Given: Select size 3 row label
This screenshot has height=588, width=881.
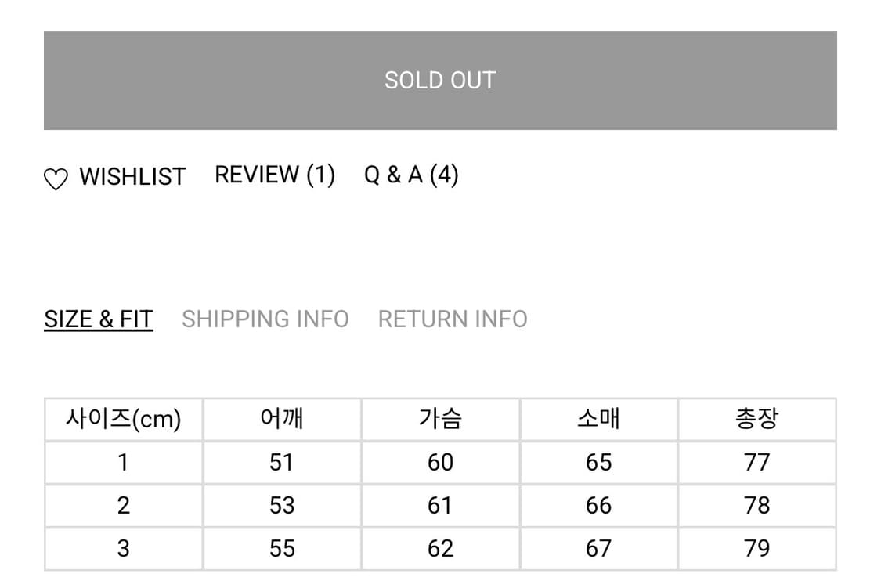Looking at the screenshot, I should (124, 549).
